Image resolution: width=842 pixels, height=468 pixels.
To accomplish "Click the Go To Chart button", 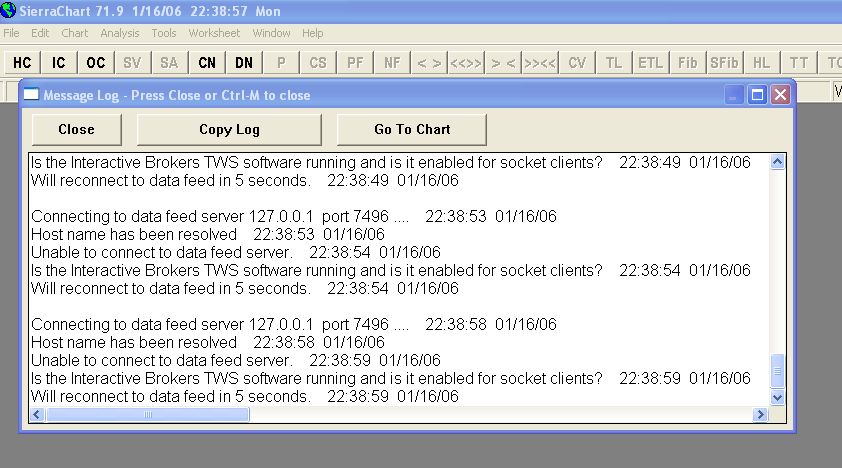I will click(x=412, y=129).
